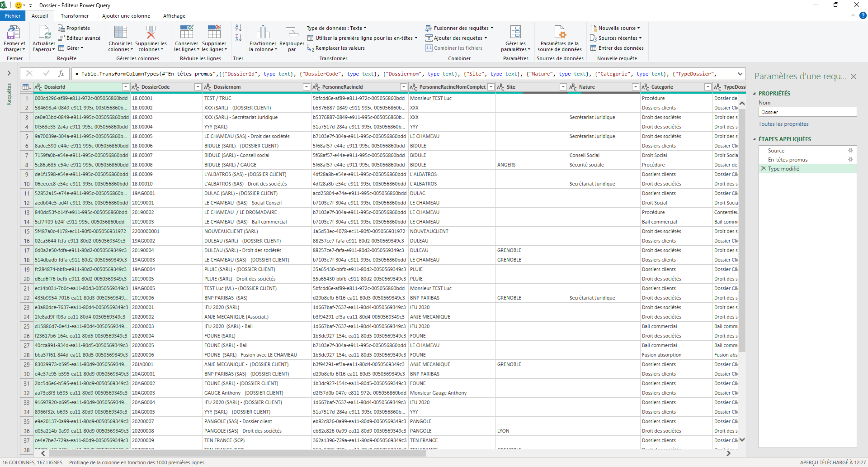The height and width of the screenshot is (467, 868).
Task: Click Conserver les lignes icon
Action: tap(187, 32)
